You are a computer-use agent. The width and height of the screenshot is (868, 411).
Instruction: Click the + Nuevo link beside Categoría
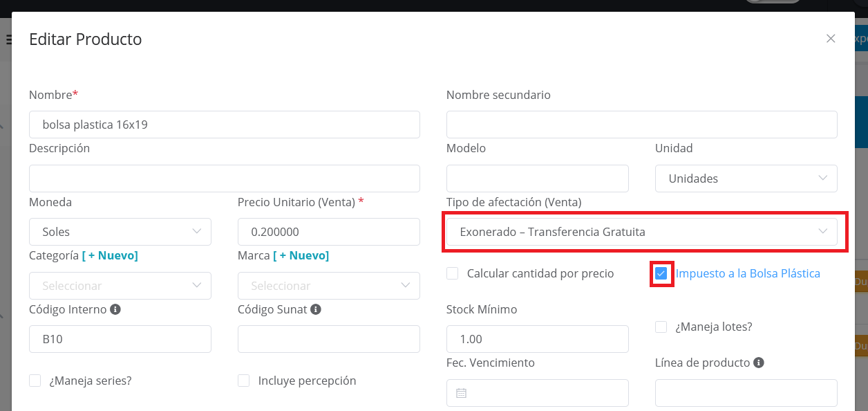110,255
